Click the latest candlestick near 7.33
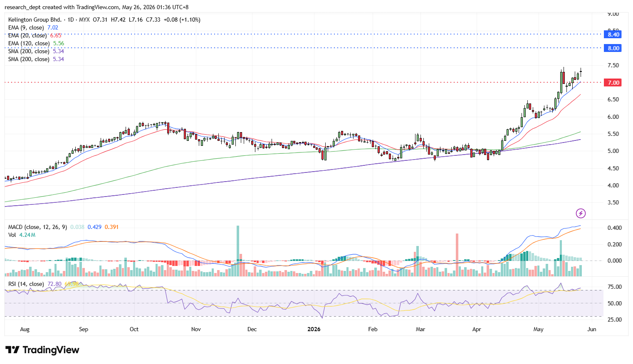The image size is (633, 364). (x=581, y=73)
